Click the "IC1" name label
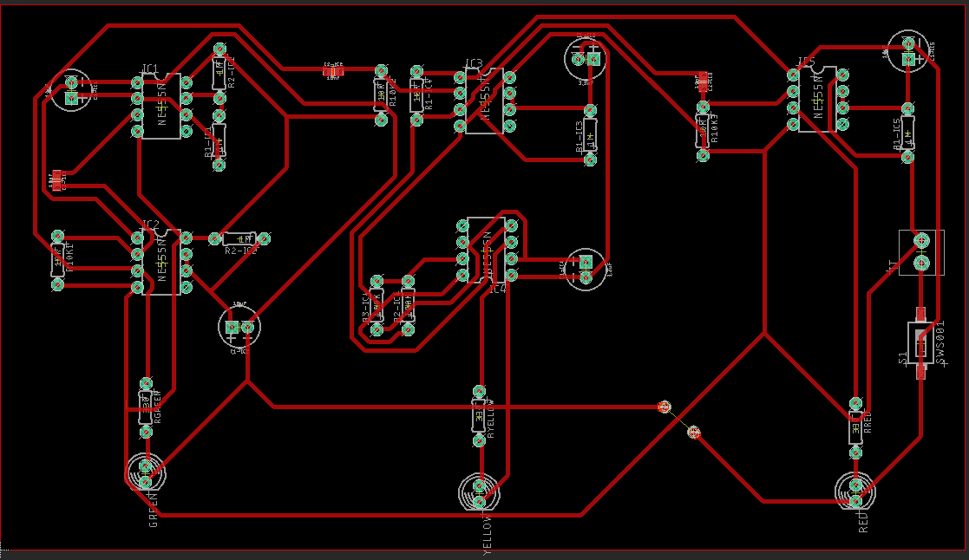Screen dimensions: 969x560 click(x=150, y=68)
